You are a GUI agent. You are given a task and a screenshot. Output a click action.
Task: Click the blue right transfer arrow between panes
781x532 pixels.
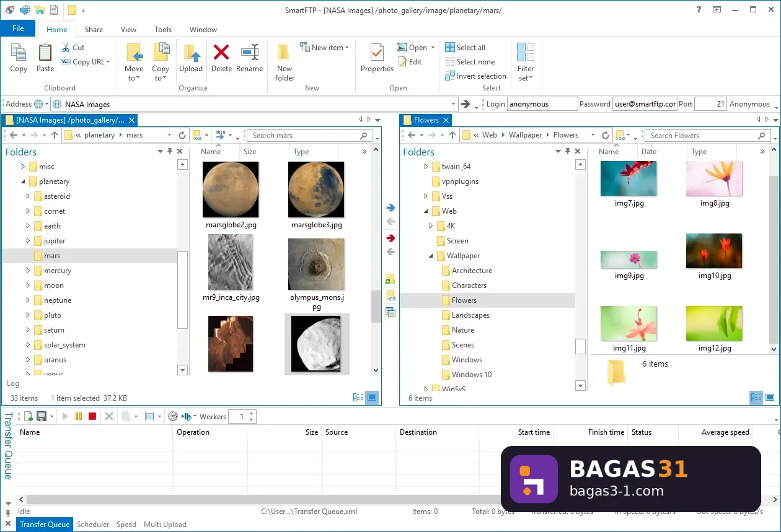coord(390,208)
